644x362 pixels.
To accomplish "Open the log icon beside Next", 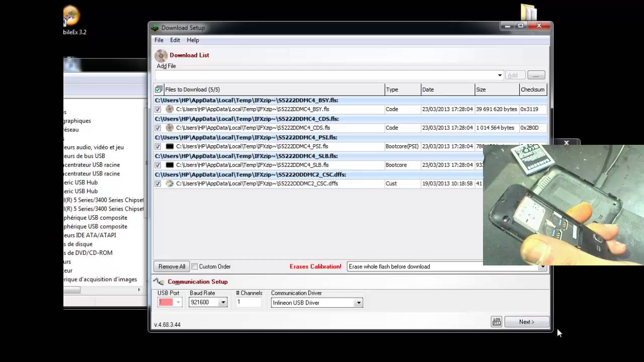I will (x=497, y=322).
